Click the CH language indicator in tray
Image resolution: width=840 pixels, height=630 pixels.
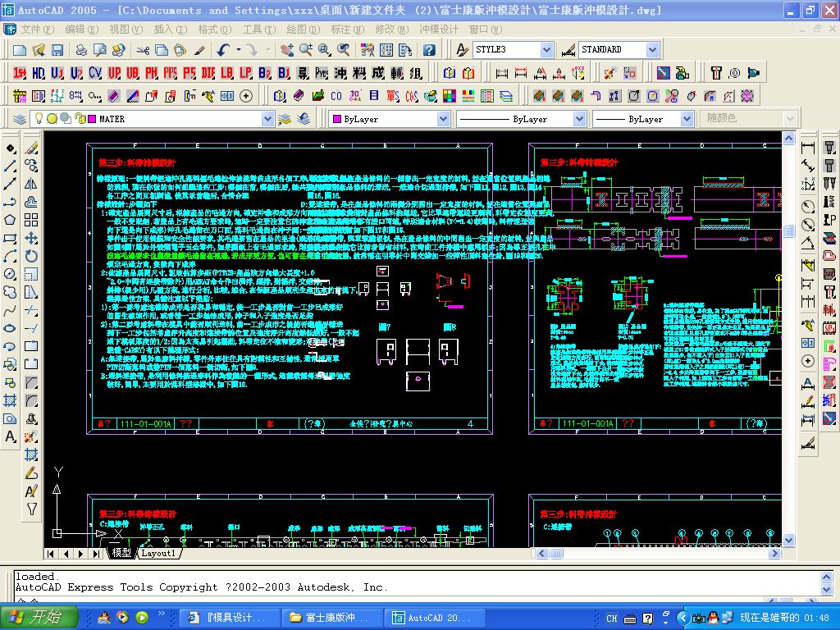(x=612, y=619)
